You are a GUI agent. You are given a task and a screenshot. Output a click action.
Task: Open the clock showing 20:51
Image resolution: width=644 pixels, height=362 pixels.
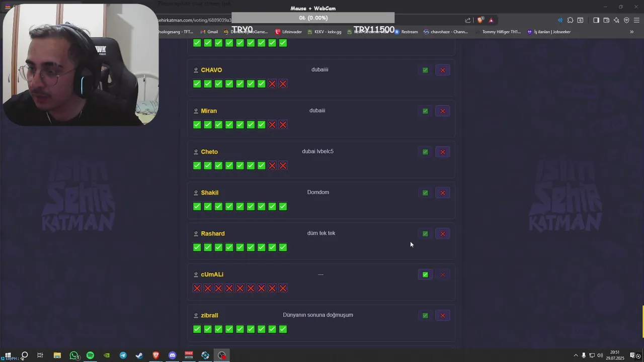615,355
